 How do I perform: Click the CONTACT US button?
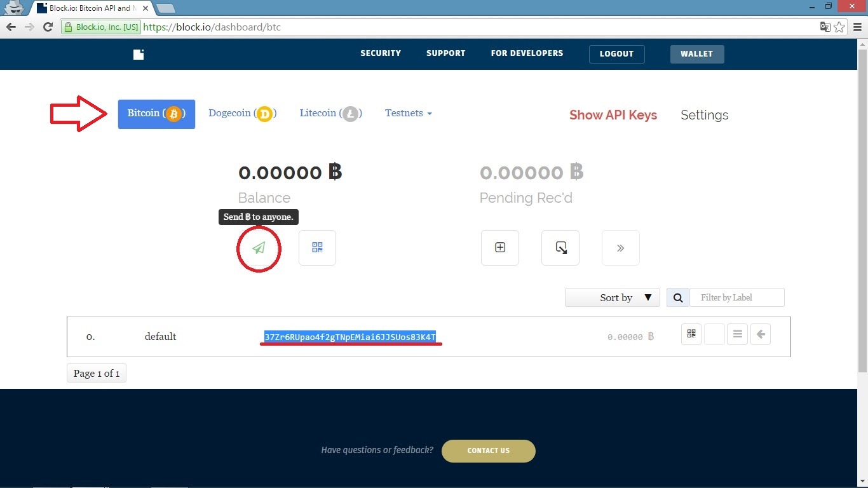[x=488, y=451]
